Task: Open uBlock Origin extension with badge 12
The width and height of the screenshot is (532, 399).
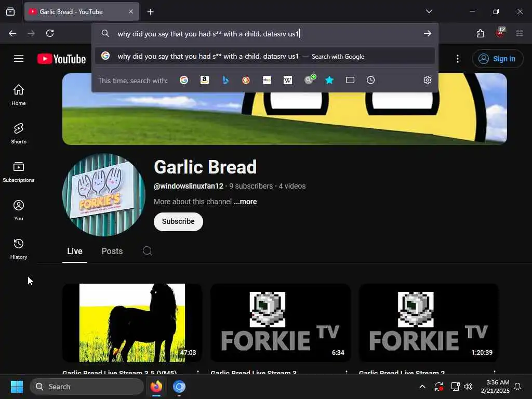Action: (500, 33)
